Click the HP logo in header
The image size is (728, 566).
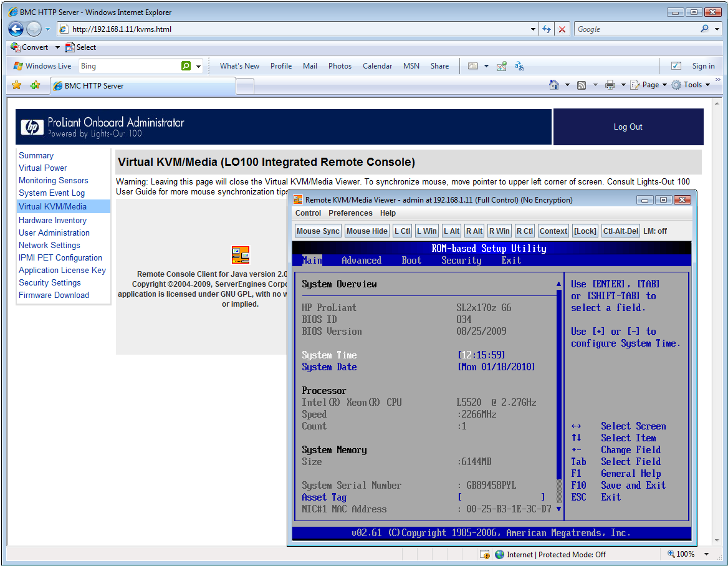(32, 127)
